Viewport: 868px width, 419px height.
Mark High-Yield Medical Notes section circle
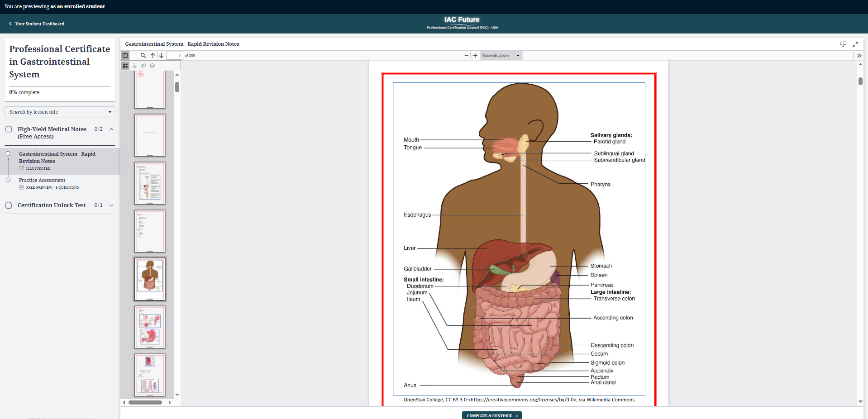coord(9,129)
